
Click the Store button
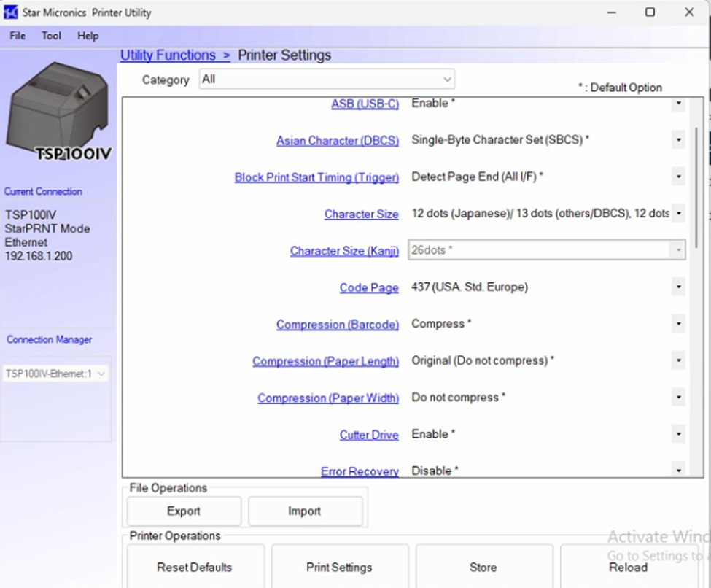[483, 567]
